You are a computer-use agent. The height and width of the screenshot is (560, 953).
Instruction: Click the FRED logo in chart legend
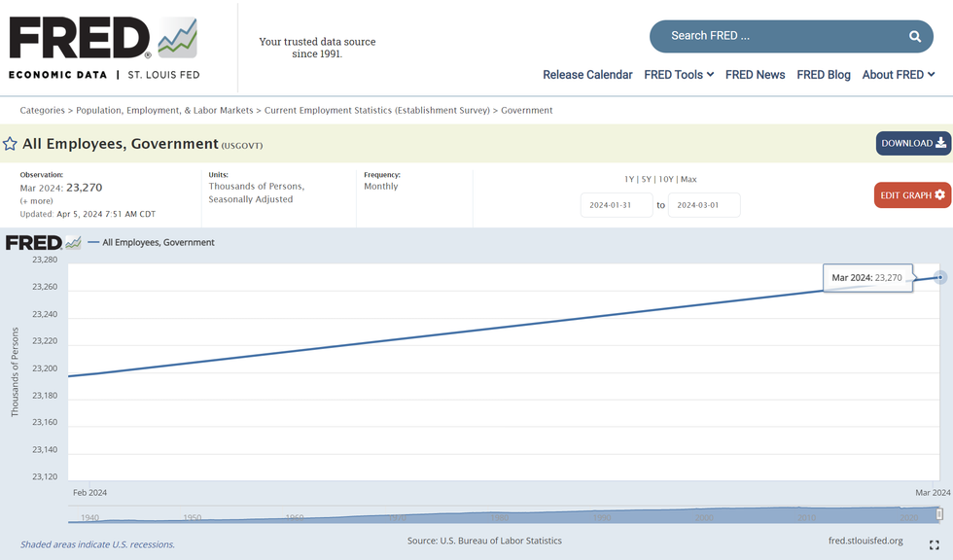point(44,242)
